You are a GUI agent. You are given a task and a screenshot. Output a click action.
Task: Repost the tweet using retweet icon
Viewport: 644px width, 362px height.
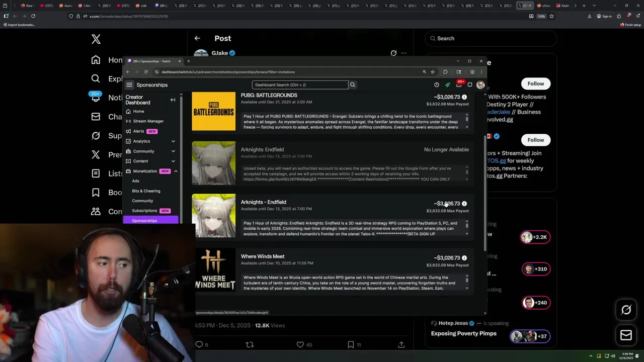pos(250,344)
